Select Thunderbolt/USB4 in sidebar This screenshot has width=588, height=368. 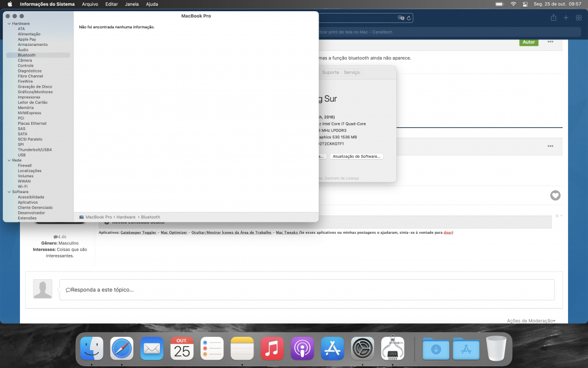(x=35, y=150)
